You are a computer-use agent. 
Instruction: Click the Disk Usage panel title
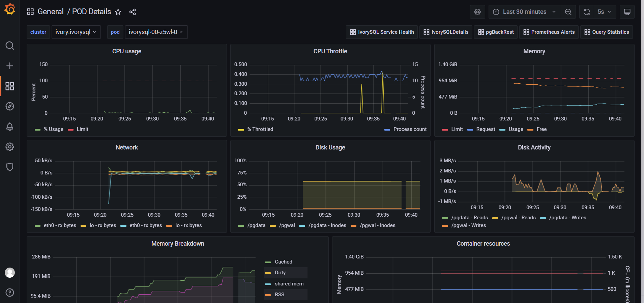[x=330, y=147]
